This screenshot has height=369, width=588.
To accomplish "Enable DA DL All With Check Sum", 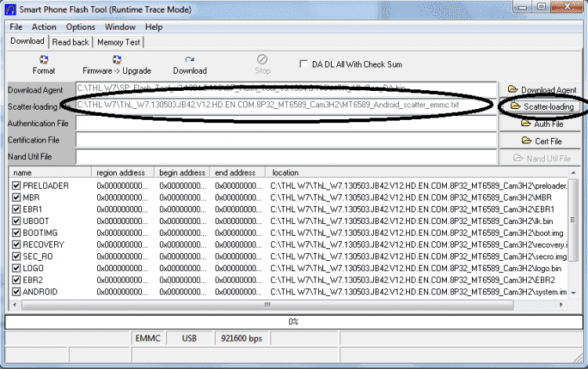I will 303,64.
